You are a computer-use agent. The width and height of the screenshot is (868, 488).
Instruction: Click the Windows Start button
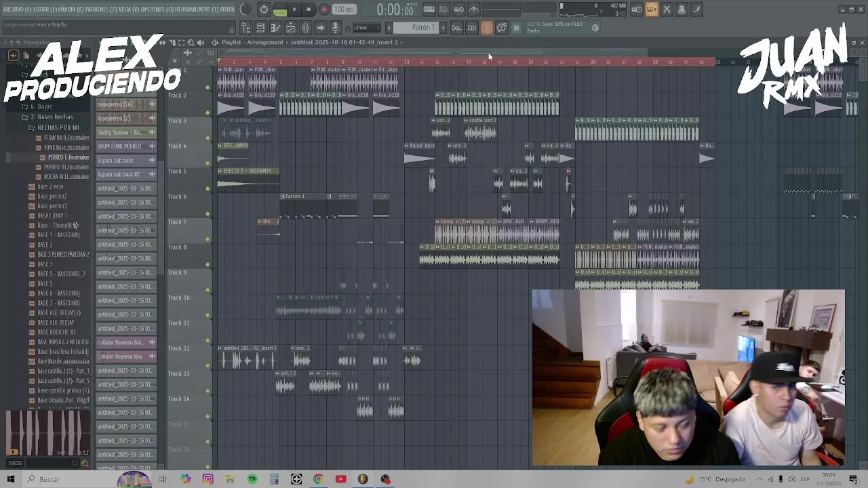pos(10,479)
